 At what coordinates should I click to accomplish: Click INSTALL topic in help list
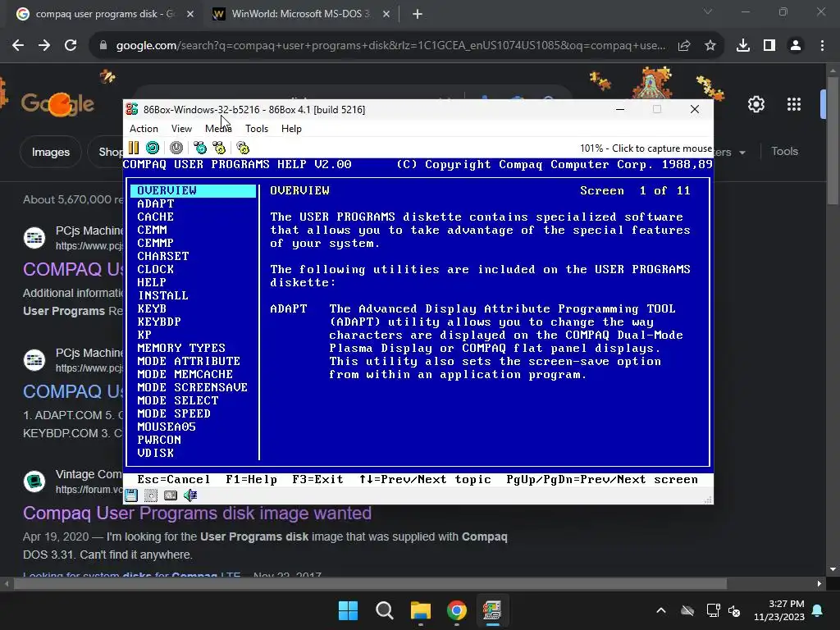163,295
